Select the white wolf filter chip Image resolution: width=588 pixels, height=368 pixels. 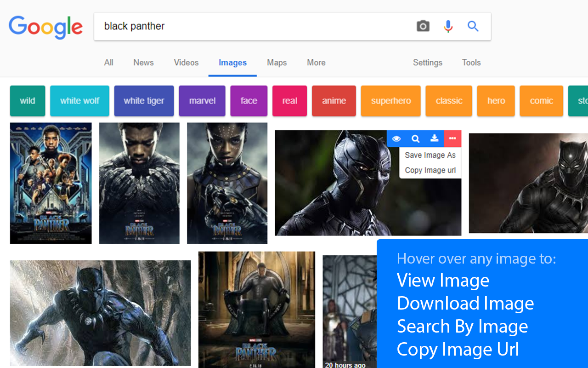79,101
